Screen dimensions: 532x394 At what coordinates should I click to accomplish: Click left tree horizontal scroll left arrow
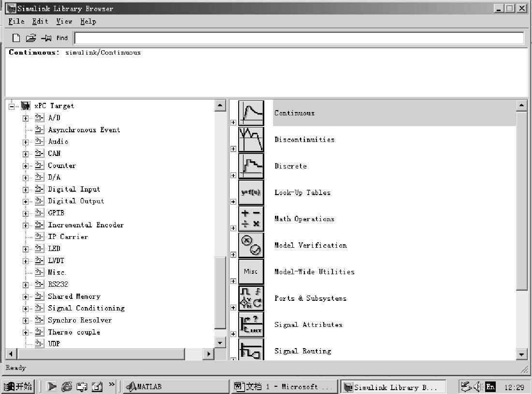click(x=11, y=353)
